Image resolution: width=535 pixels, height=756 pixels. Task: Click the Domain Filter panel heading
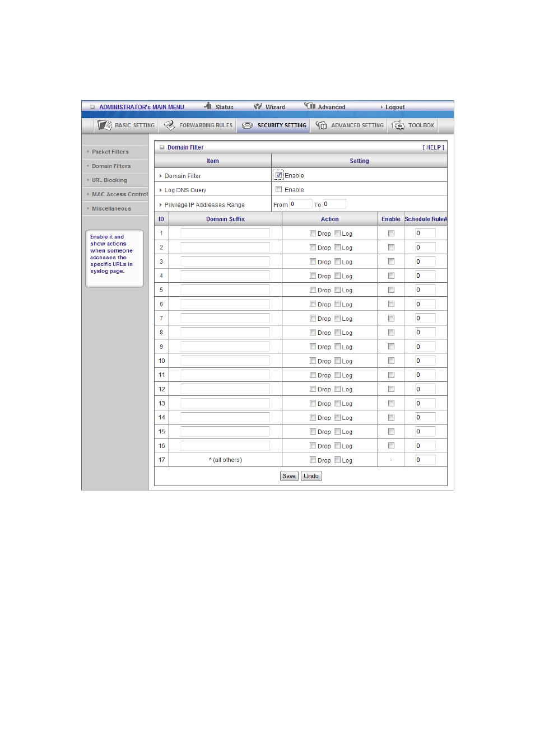[x=185, y=147]
